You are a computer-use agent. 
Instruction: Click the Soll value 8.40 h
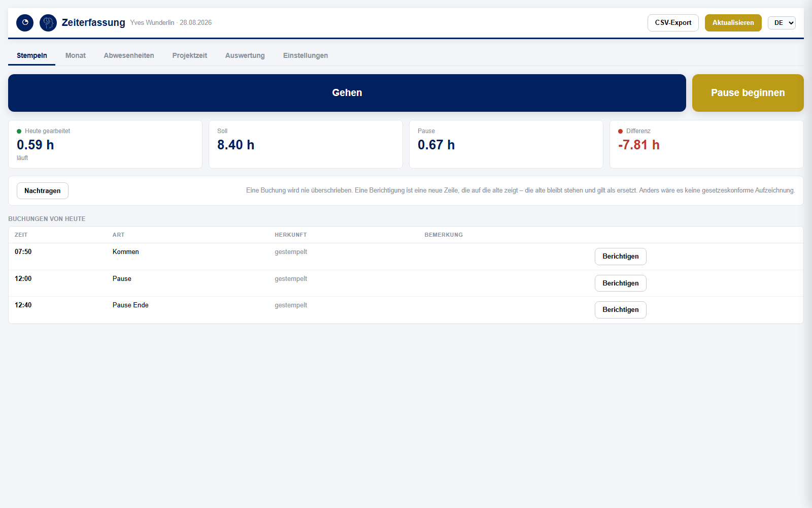tap(236, 145)
